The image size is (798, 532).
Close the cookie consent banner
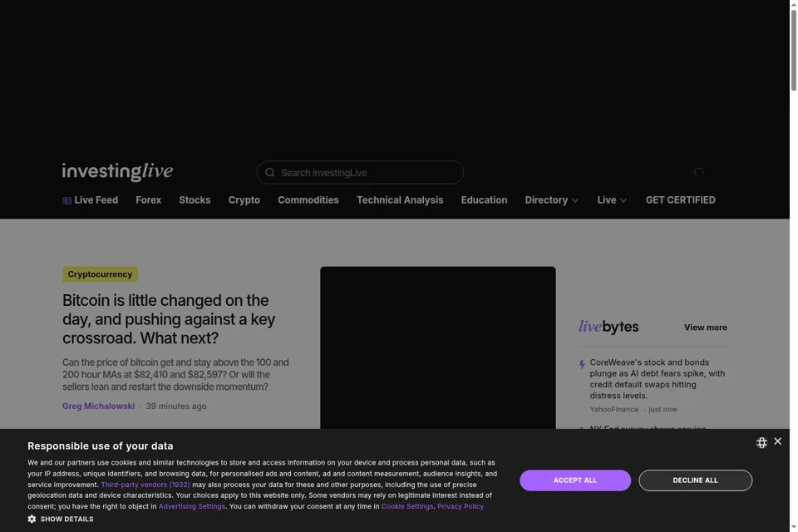point(777,441)
